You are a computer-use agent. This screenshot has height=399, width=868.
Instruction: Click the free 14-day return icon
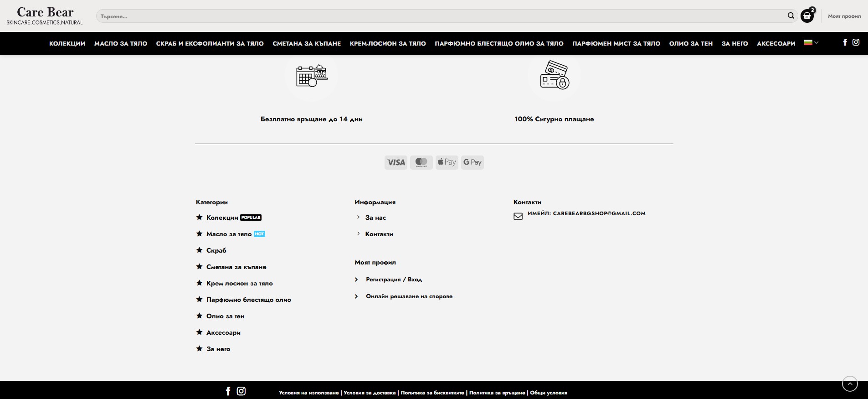(x=312, y=76)
